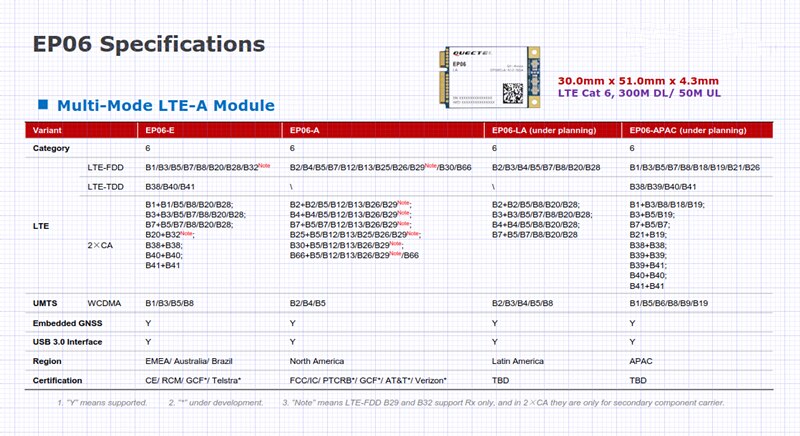Click EP06-A LTE-FDD bands starting with B2/B4/B5/B7/B12

click(381, 167)
